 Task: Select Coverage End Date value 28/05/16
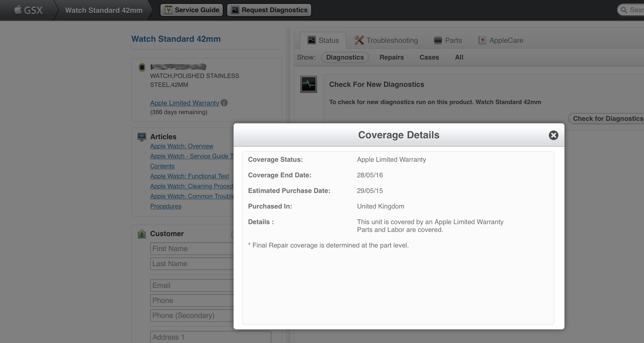370,175
